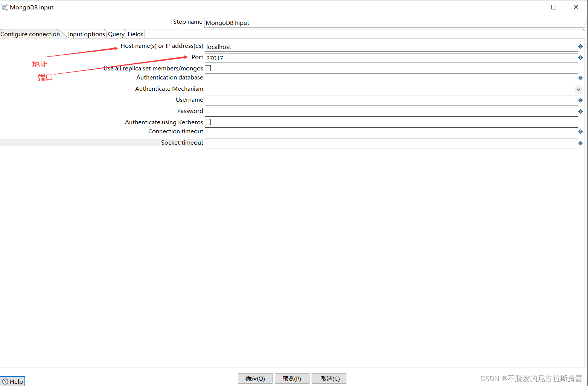
Task: Focus the Authentication database field
Action: [391, 78]
